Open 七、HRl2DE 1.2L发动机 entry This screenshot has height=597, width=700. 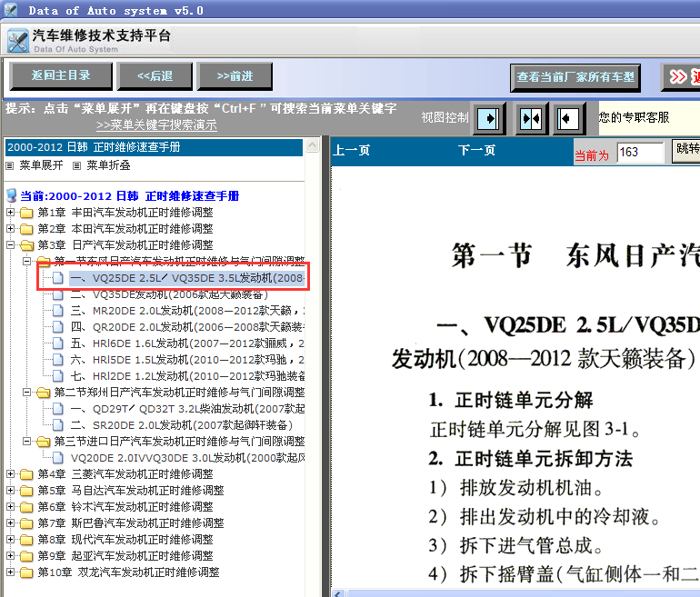(187, 376)
